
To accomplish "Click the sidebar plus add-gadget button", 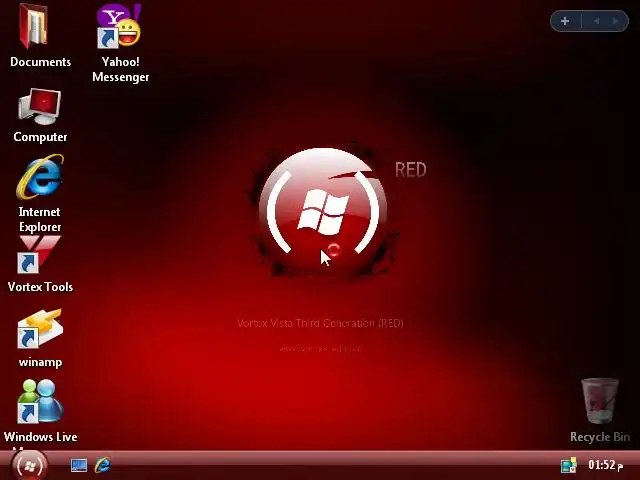I will point(565,21).
